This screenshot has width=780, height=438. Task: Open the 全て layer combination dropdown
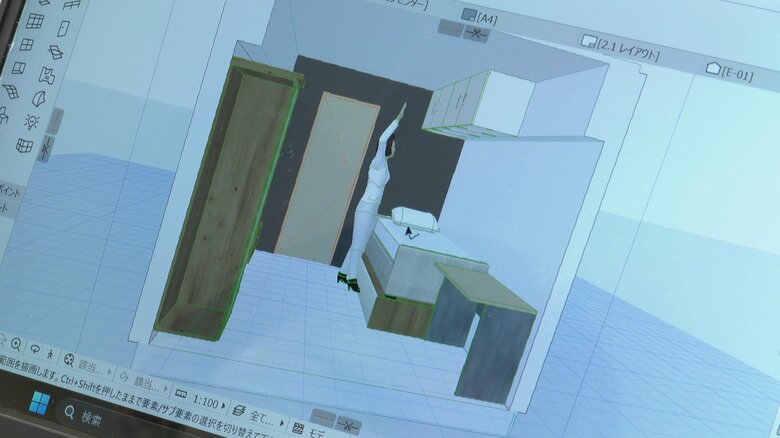257,410
